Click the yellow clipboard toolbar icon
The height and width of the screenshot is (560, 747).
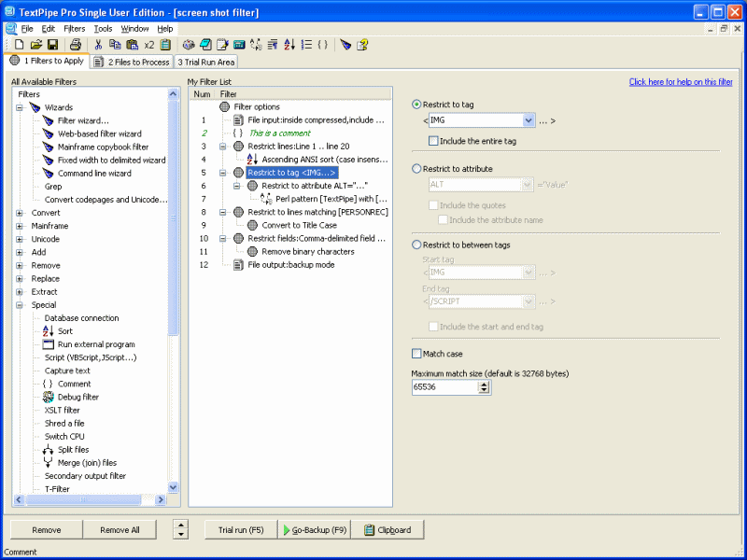(x=165, y=45)
